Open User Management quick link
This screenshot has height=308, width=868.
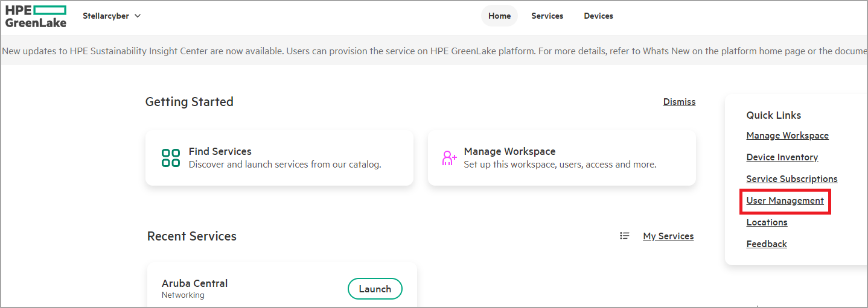pyautogui.click(x=785, y=201)
